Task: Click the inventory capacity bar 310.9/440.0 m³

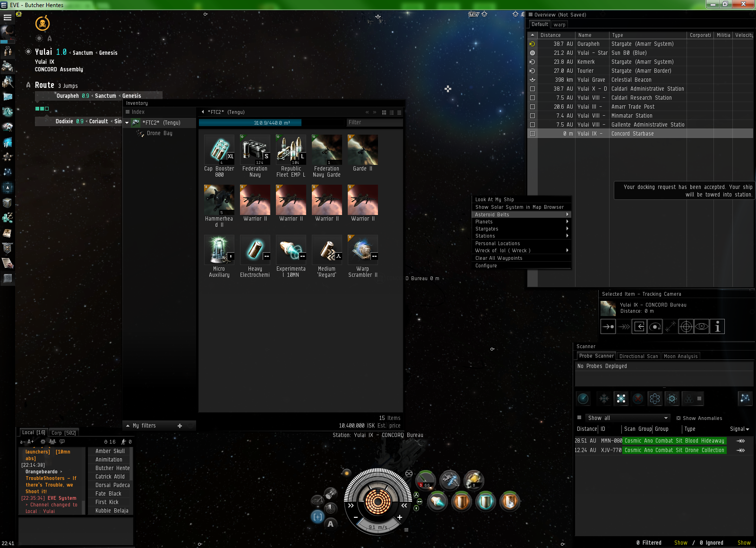Action: (x=272, y=123)
